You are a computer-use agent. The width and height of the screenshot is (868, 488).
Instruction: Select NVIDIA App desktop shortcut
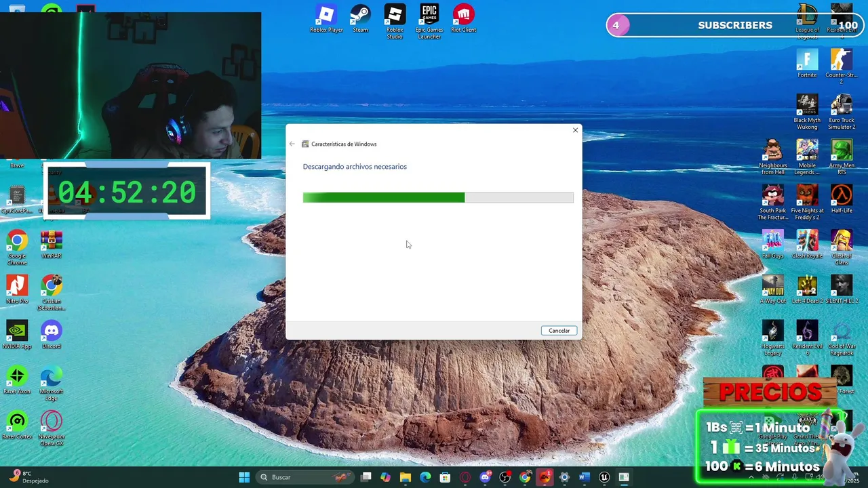(x=17, y=335)
